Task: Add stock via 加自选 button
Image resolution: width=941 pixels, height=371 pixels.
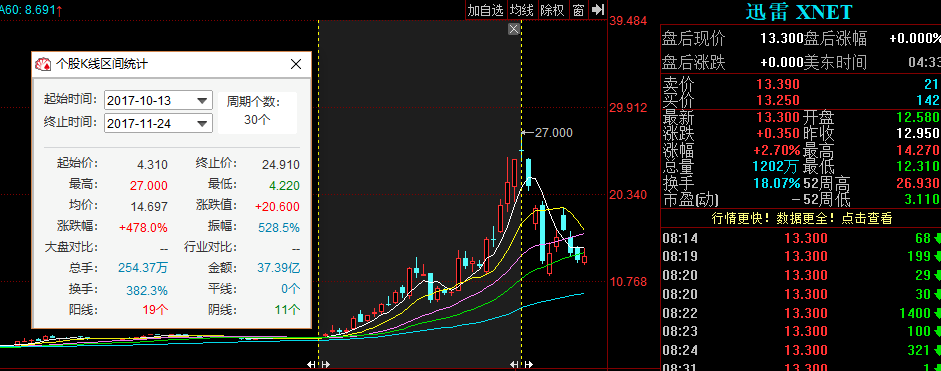Action: coord(486,10)
